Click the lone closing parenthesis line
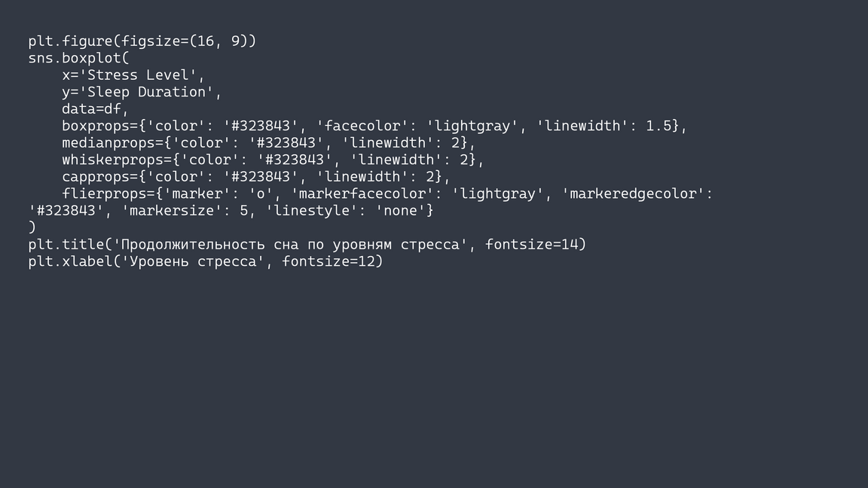 click(x=32, y=227)
